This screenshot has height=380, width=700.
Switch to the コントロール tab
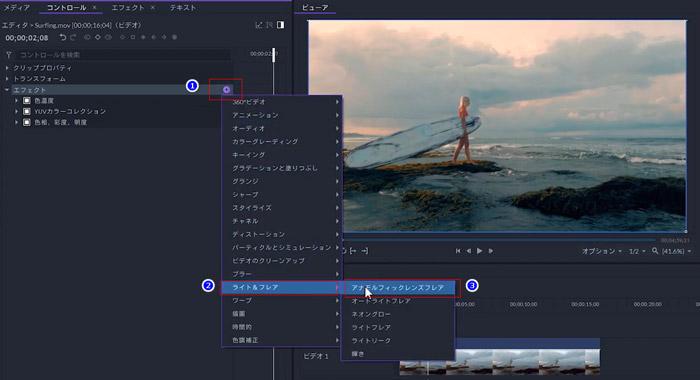[x=66, y=8]
